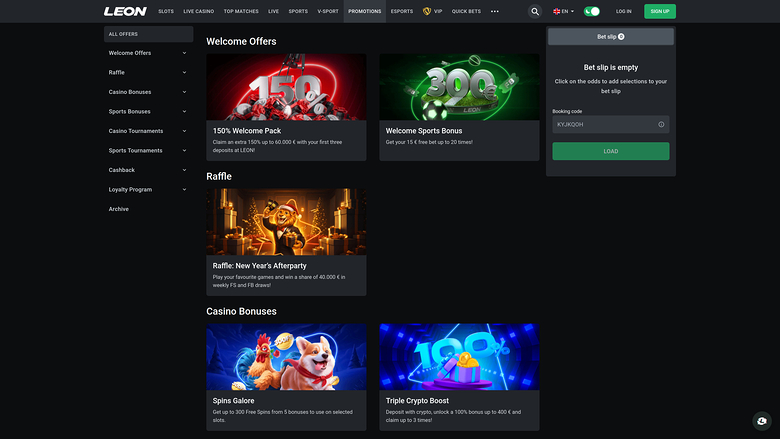Image resolution: width=780 pixels, height=439 pixels.
Task: Open the more options ellipsis menu
Action: click(x=494, y=11)
